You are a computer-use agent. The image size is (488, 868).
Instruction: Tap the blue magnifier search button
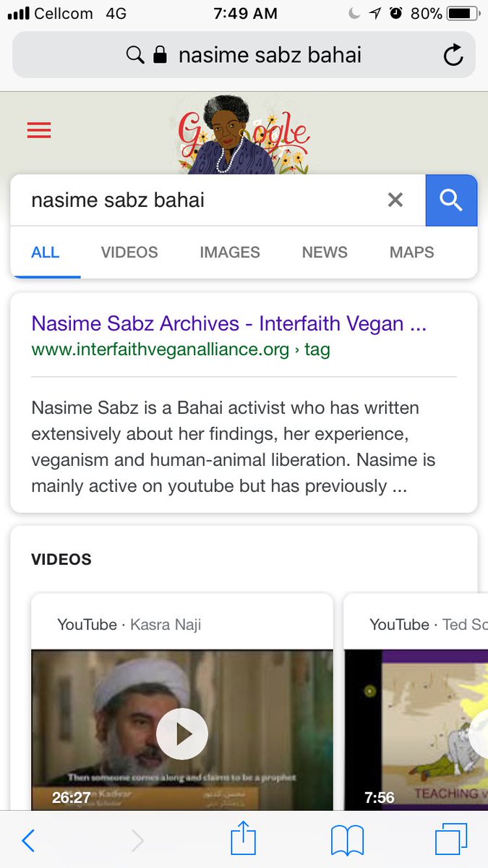coord(451,200)
